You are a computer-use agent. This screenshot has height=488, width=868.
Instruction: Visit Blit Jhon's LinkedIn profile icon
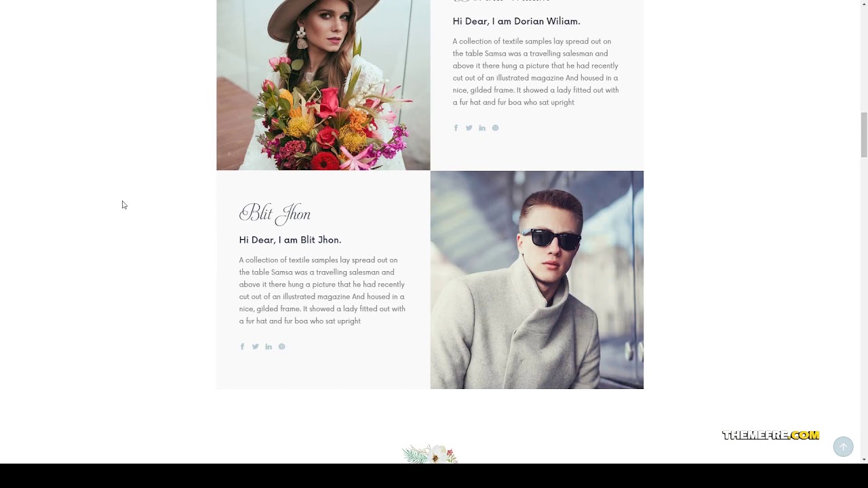pos(269,347)
